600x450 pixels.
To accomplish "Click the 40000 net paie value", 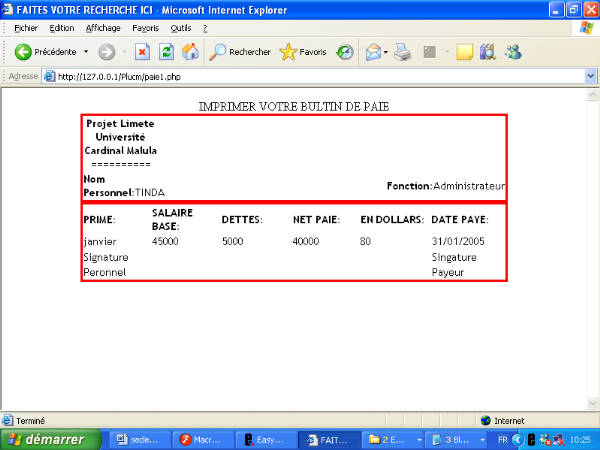I will tap(306, 241).
